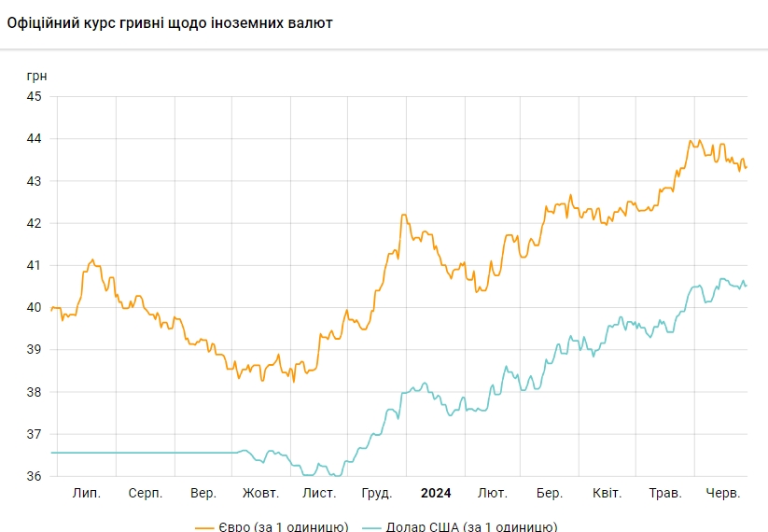This screenshot has height=532, width=768.
Task: Click the 45 value on the vertical axis
Action: (34, 96)
